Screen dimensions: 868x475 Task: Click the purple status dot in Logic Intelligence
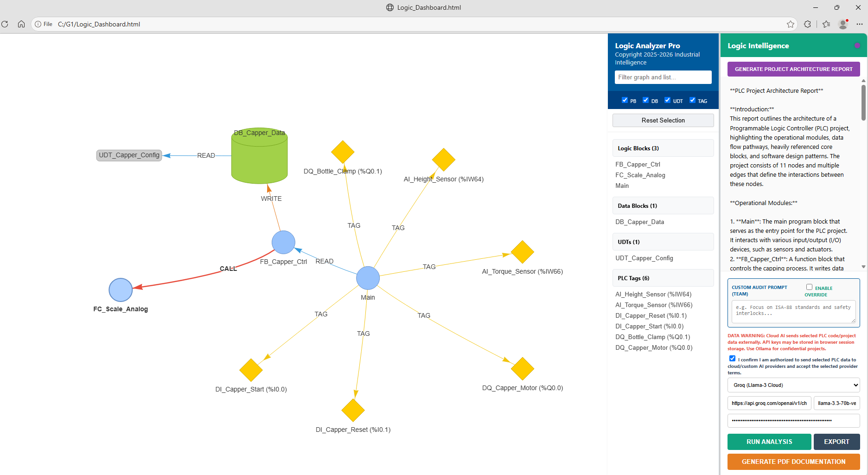tap(857, 45)
